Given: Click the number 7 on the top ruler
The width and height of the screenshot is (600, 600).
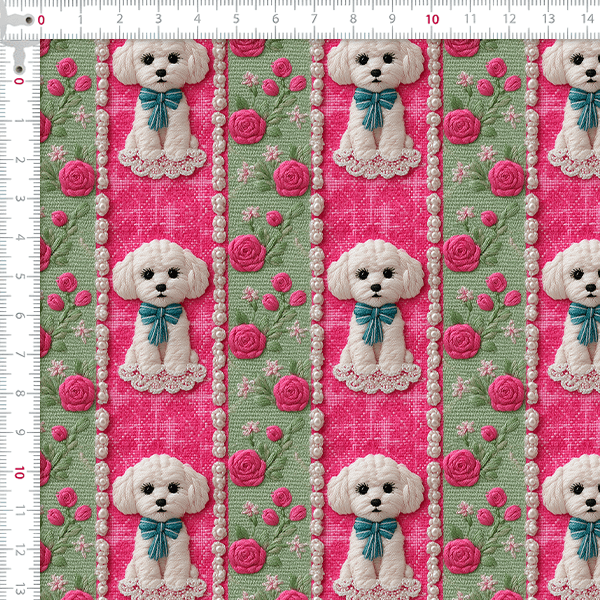Looking at the screenshot, I should [314, 18].
